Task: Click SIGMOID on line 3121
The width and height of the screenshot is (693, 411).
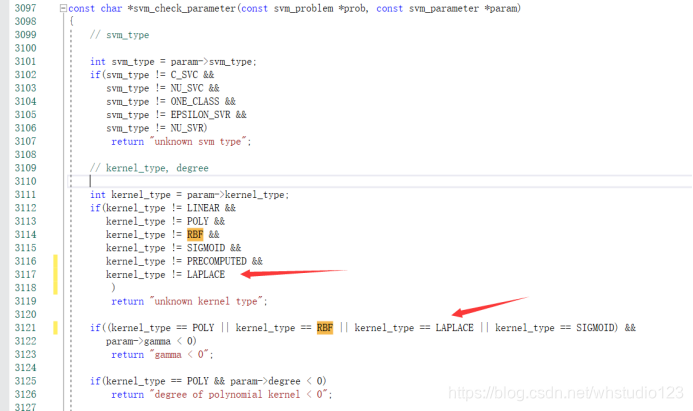Action: pos(595,327)
